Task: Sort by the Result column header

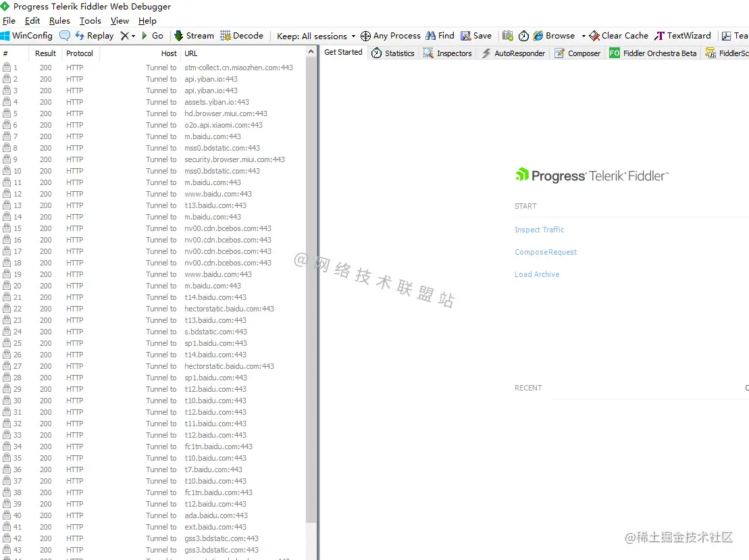Action: [45, 53]
